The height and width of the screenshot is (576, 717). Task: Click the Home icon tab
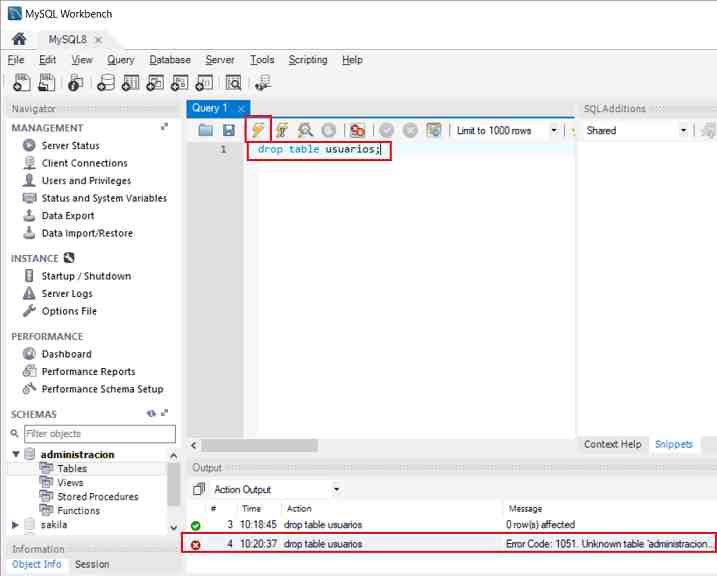coord(18,39)
